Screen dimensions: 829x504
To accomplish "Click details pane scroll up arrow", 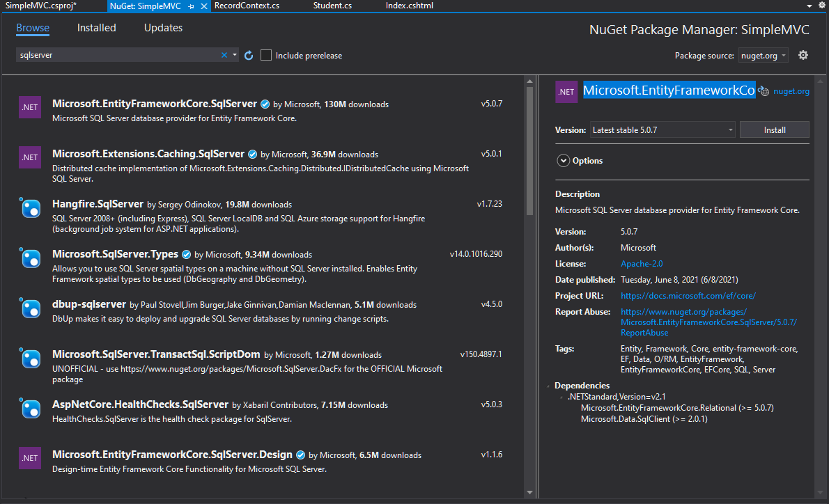I will tap(821, 81).
